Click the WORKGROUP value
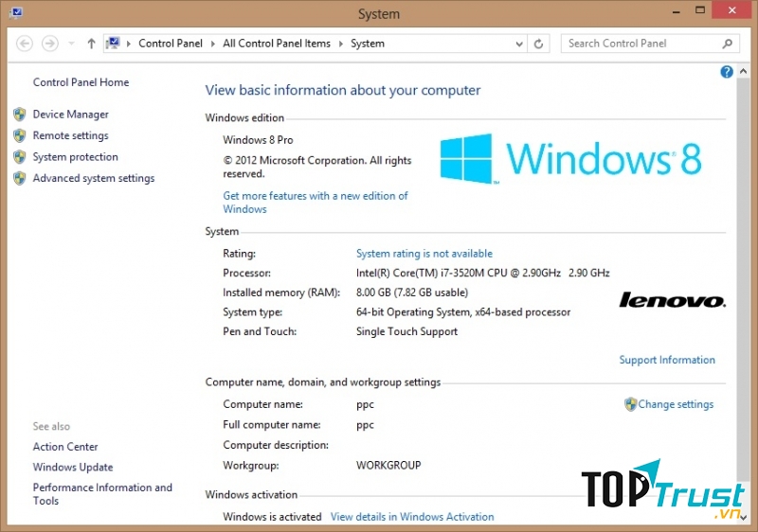The image size is (758, 532). pos(388,465)
